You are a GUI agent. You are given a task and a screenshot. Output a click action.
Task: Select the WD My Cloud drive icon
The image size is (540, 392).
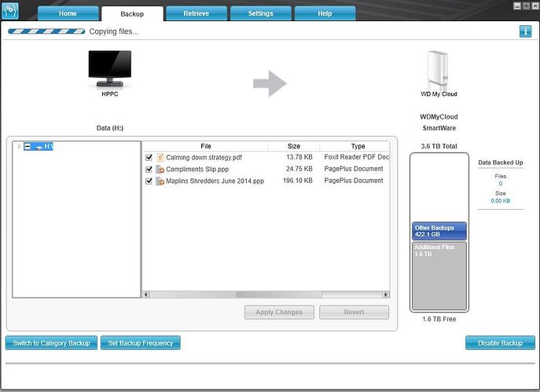click(x=438, y=70)
